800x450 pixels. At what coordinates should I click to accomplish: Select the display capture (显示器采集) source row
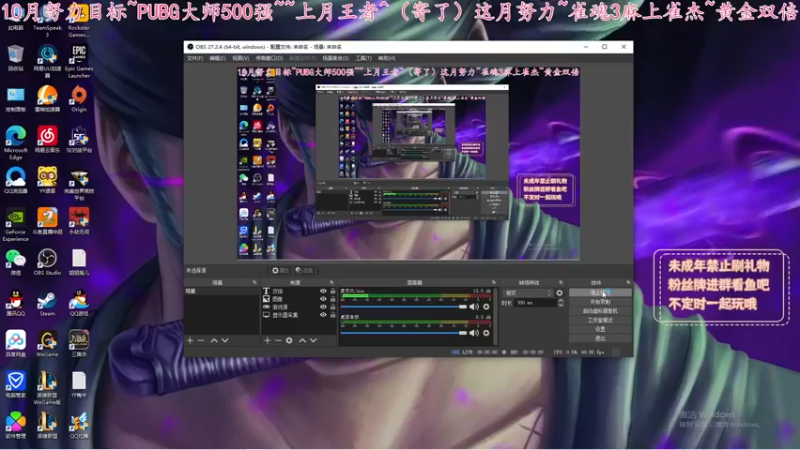coord(299,315)
